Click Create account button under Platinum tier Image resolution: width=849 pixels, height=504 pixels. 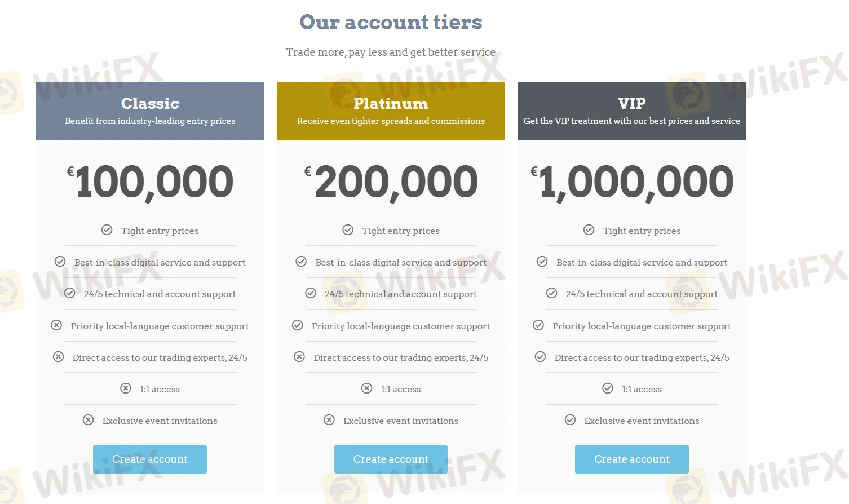[391, 459]
